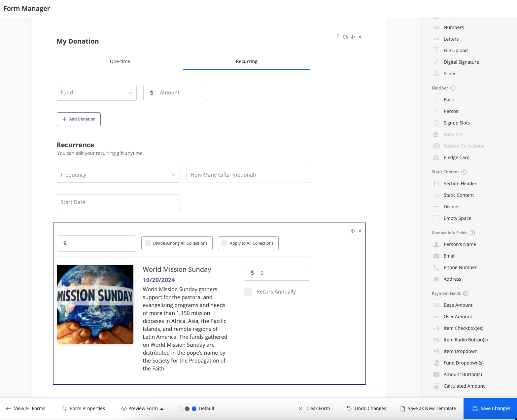Add Numbers field from sidebar
Image resolution: width=517 pixels, height=420 pixels.
[x=454, y=27]
